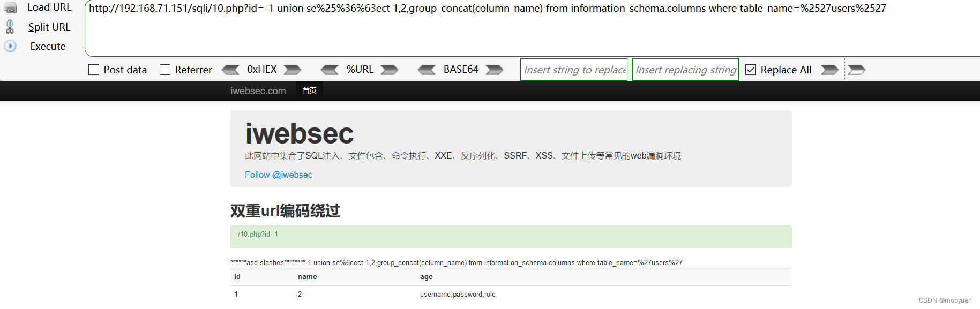
Task: Click the echoed SQL statement line
Action: pos(457,262)
